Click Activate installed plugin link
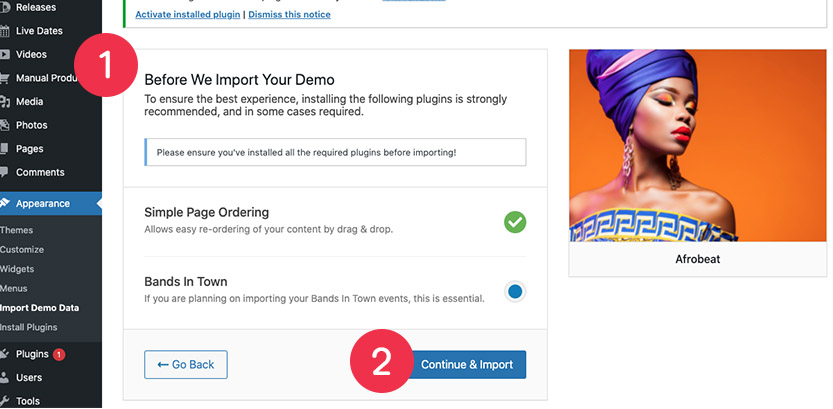 [188, 14]
